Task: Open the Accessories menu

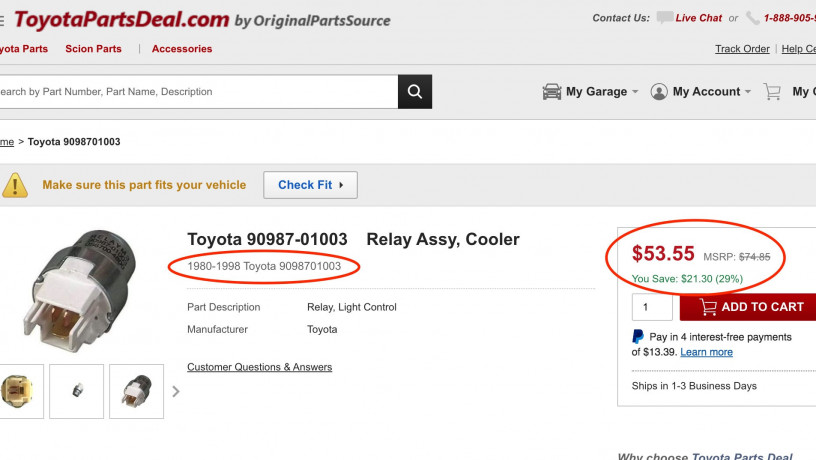Action: click(182, 49)
